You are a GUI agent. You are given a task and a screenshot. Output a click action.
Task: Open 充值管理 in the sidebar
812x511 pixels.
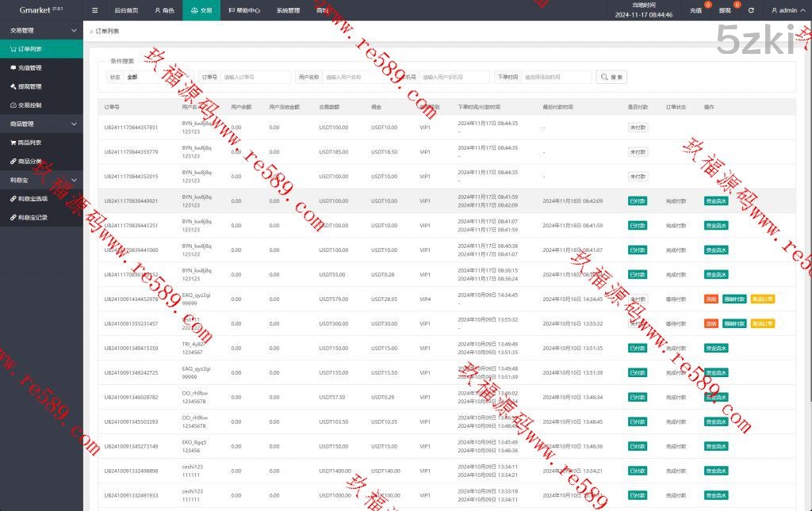pyautogui.click(x=29, y=68)
